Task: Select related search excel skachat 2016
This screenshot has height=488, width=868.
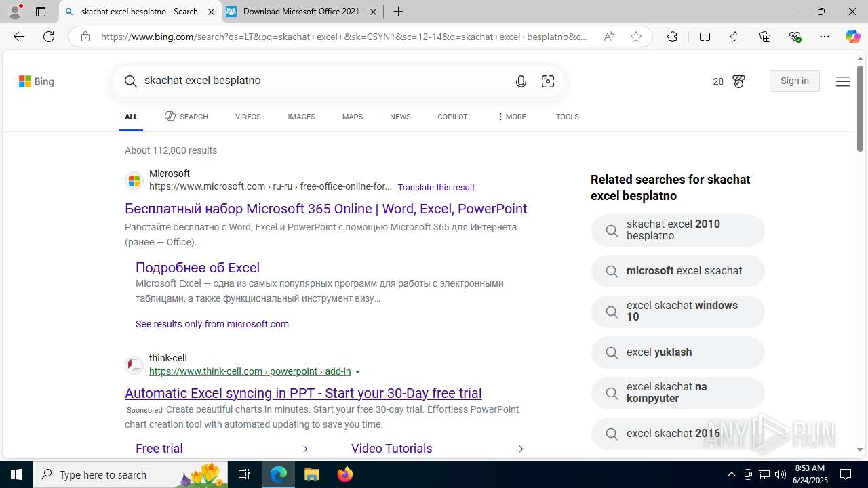Action: (678, 434)
